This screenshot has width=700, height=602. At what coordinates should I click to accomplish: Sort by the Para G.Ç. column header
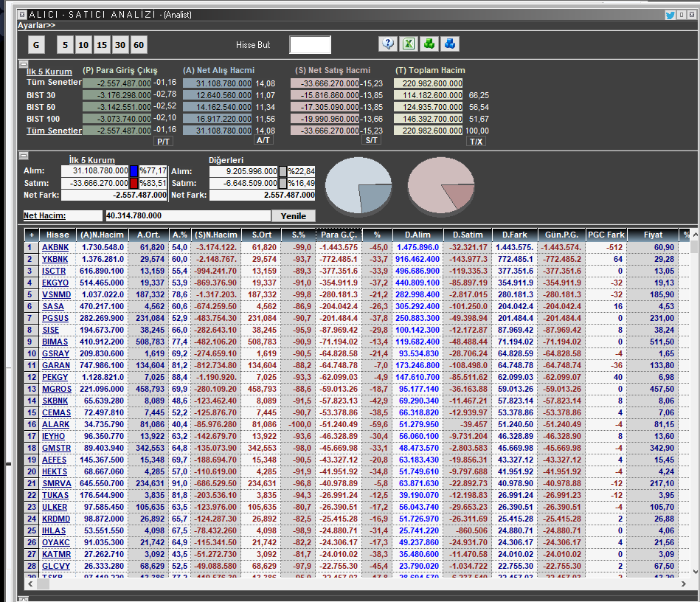pos(339,235)
